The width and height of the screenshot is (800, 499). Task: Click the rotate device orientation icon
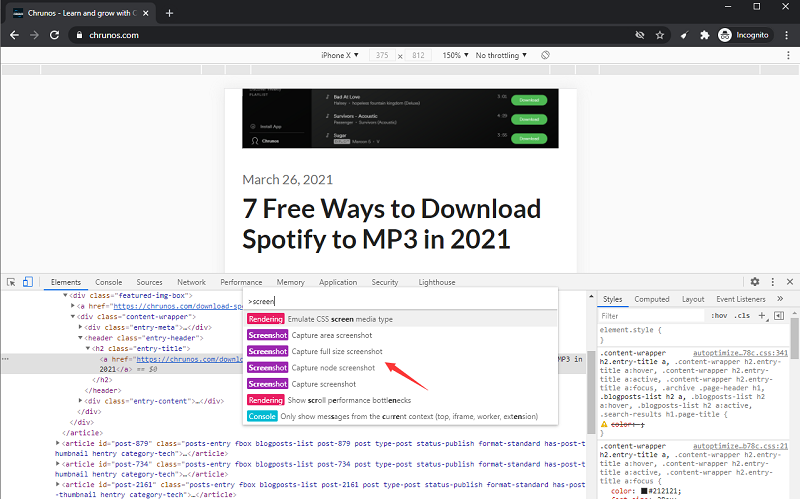545,55
